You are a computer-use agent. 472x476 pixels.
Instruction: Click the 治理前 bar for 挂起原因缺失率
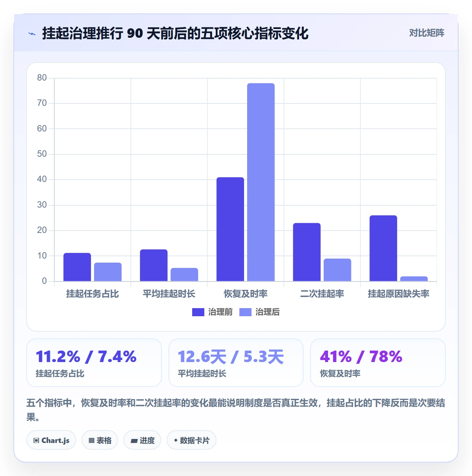click(x=383, y=248)
